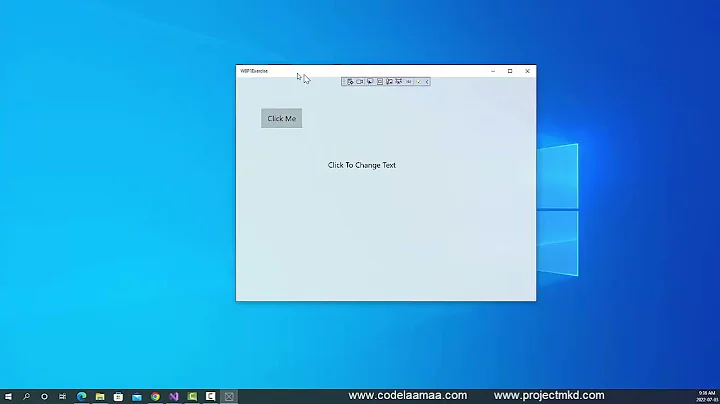This screenshot has height=404, width=720.
Task: Open the Windows Start menu
Action: pyautogui.click(x=8, y=396)
